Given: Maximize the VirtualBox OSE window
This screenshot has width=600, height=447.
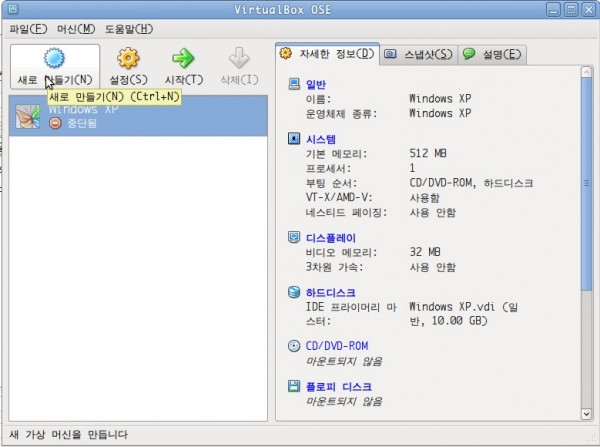Looking at the screenshot, I should point(571,9).
